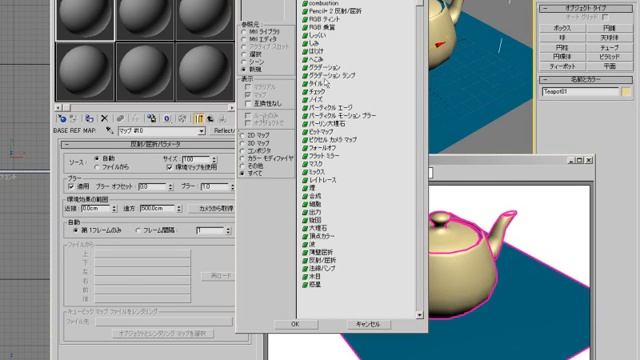Click OK in the map browser
The height and width of the screenshot is (360, 640).
pyautogui.click(x=296, y=324)
